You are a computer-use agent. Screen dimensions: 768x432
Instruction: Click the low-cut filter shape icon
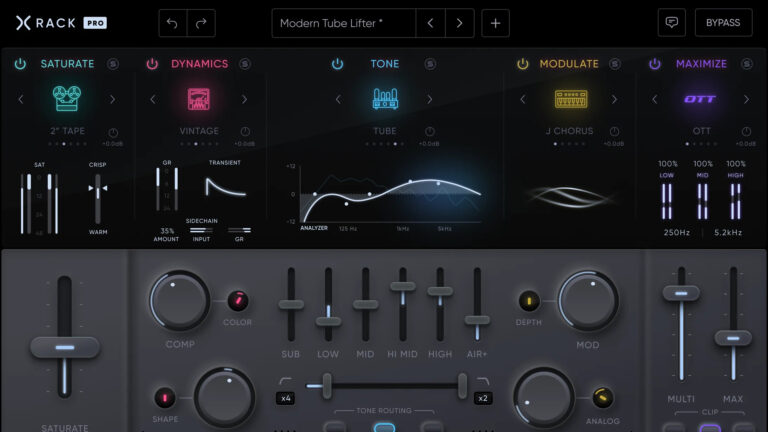click(285, 381)
